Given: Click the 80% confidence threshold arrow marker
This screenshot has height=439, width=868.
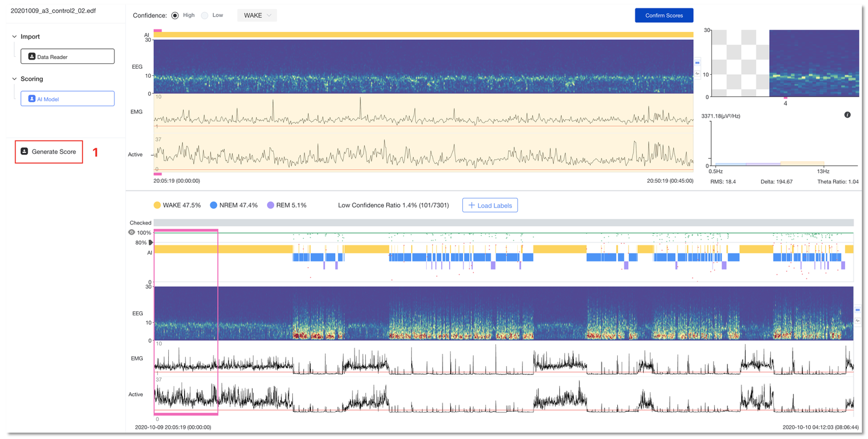Looking at the screenshot, I should (151, 242).
